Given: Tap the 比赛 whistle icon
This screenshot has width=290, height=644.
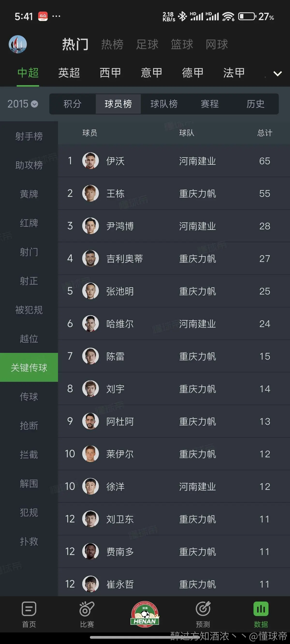Looking at the screenshot, I should point(87,609).
